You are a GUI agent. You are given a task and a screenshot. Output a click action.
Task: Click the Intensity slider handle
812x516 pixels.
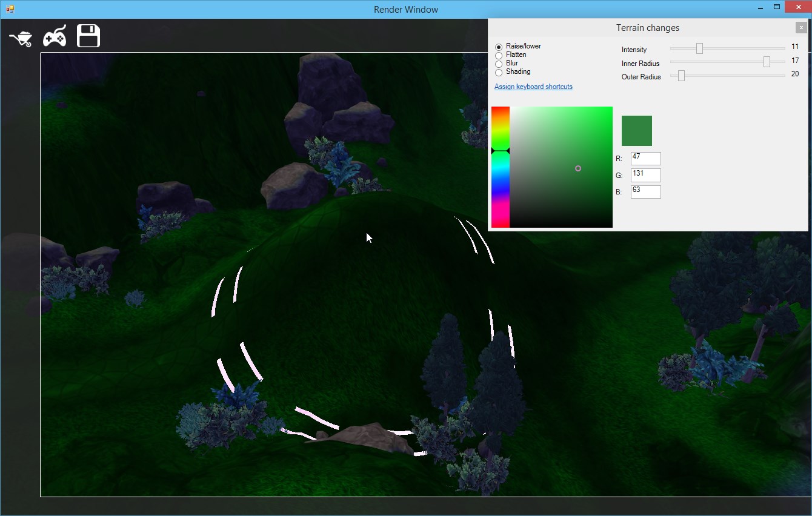coord(699,48)
